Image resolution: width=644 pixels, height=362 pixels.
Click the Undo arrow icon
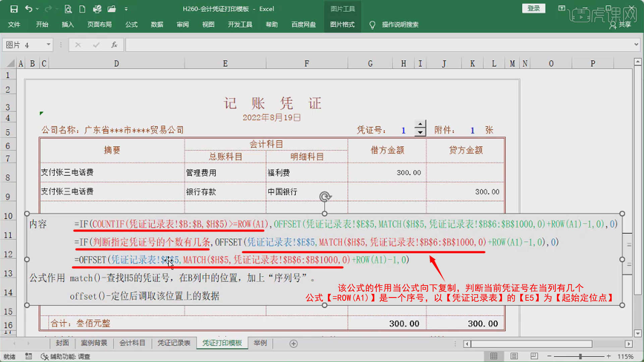pos(29,9)
